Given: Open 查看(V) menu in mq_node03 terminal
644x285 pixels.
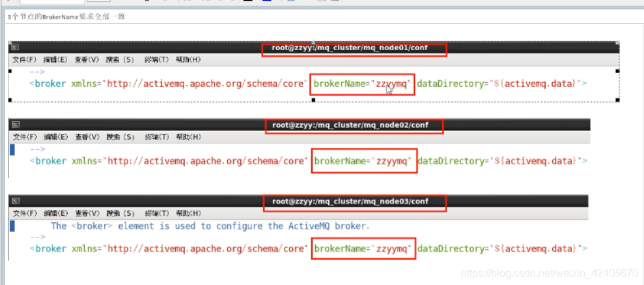Looking at the screenshot, I should pyautogui.click(x=87, y=213).
